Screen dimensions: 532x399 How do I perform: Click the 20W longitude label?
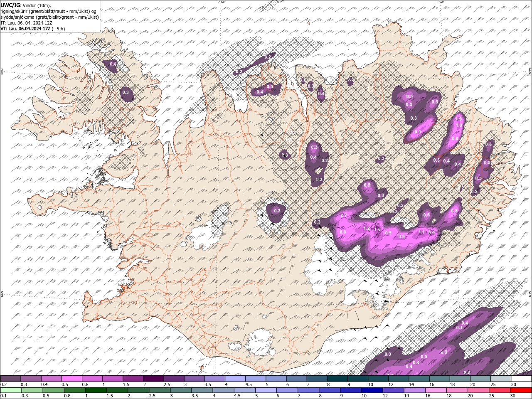[221, 2]
